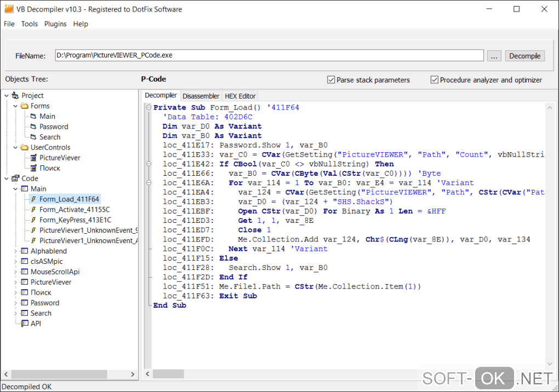Click the API module icon
Image resolution: width=559 pixels, height=392 pixels.
point(25,324)
